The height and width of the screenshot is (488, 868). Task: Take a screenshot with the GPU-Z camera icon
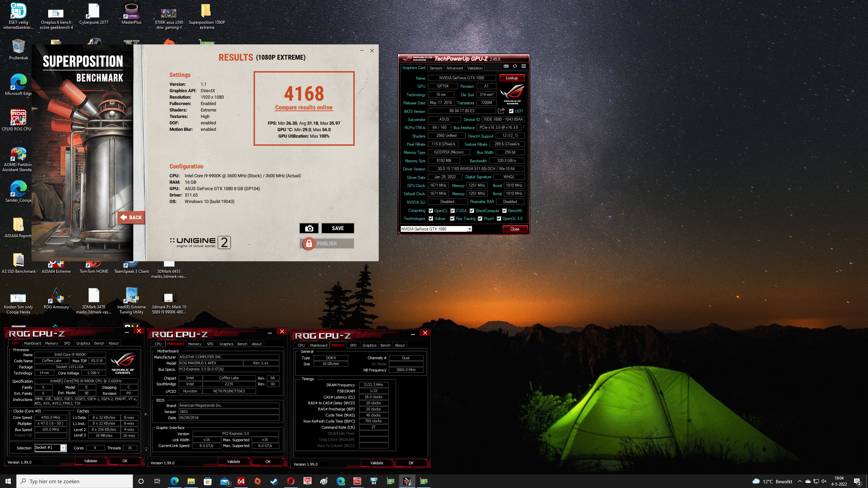506,66
